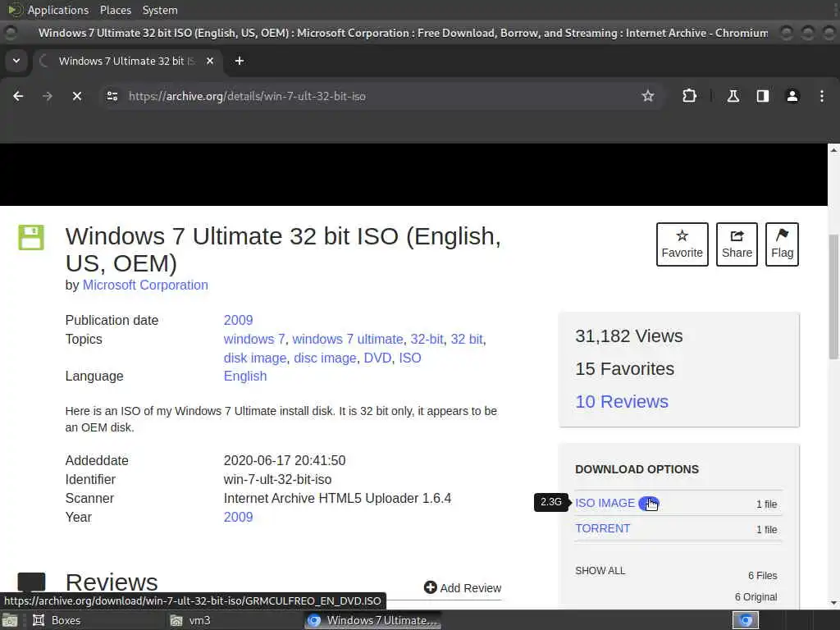840x630 pixels.
Task: Toggle the side panel icon
Action: pos(763,96)
